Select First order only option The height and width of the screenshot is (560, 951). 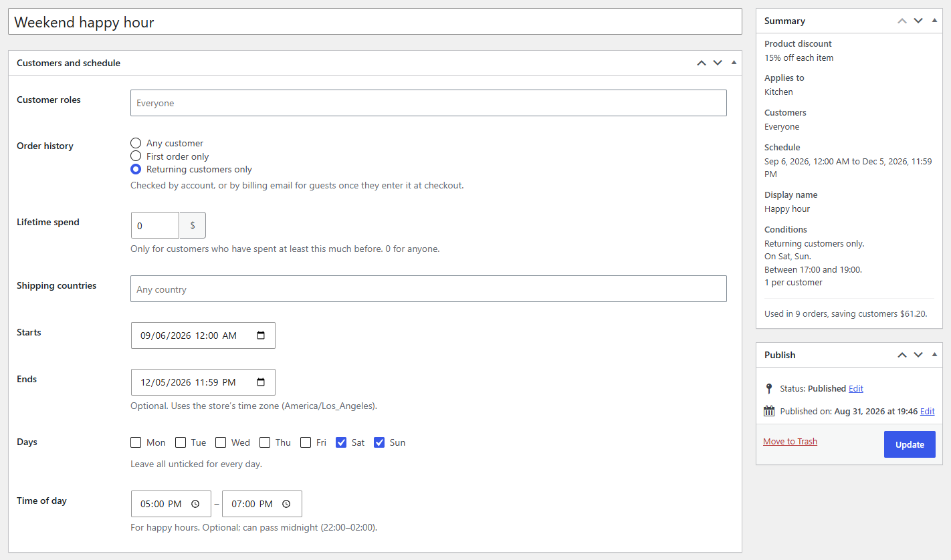136,156
